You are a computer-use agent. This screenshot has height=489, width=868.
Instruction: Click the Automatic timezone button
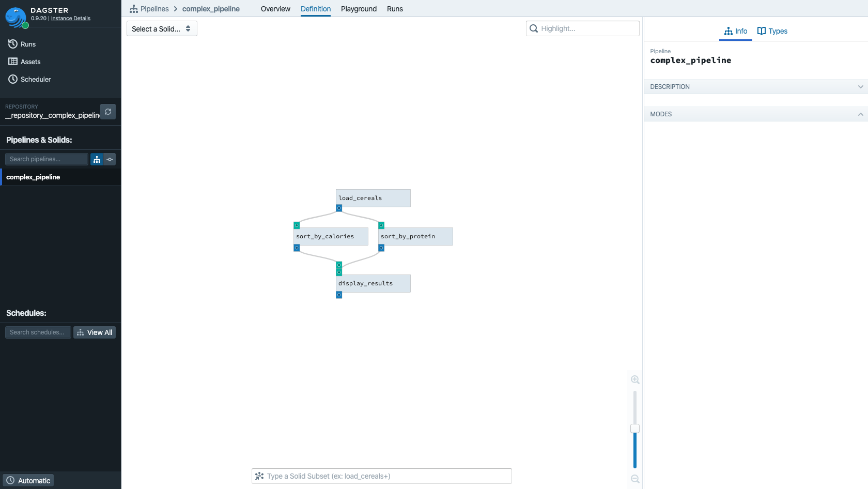(28, 481)
